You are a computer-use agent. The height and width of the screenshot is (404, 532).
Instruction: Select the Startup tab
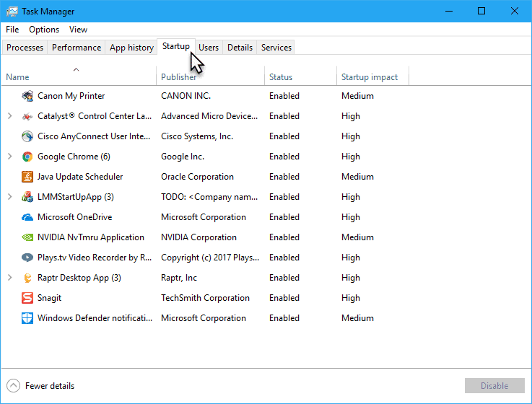pos(176,46)
